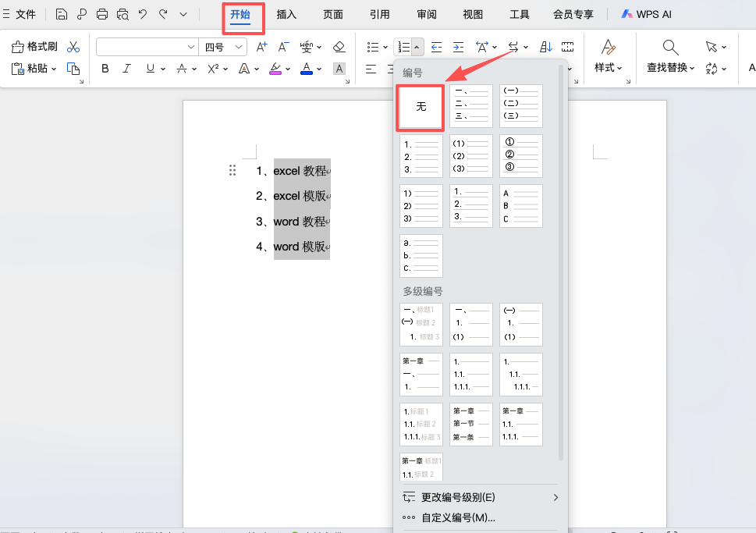Switch to the 视图 tab

click(x=473, y=15)
